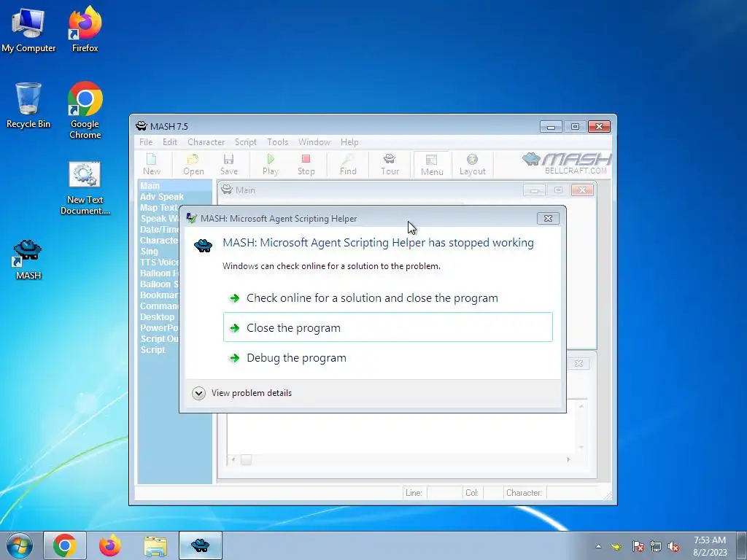This screenshot has height=560, width=747.
Task: Click the Layout toolbar icon
Action: [472, 165]
